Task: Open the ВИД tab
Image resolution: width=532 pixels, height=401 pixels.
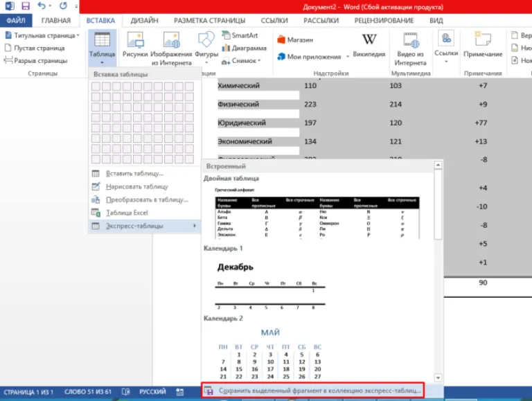Action: coord(436,20)
